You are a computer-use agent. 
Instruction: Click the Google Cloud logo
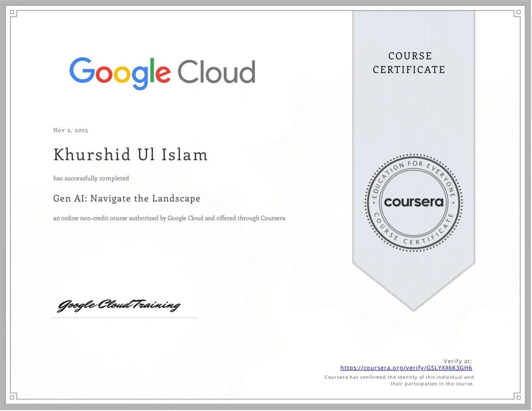(162, 73)
